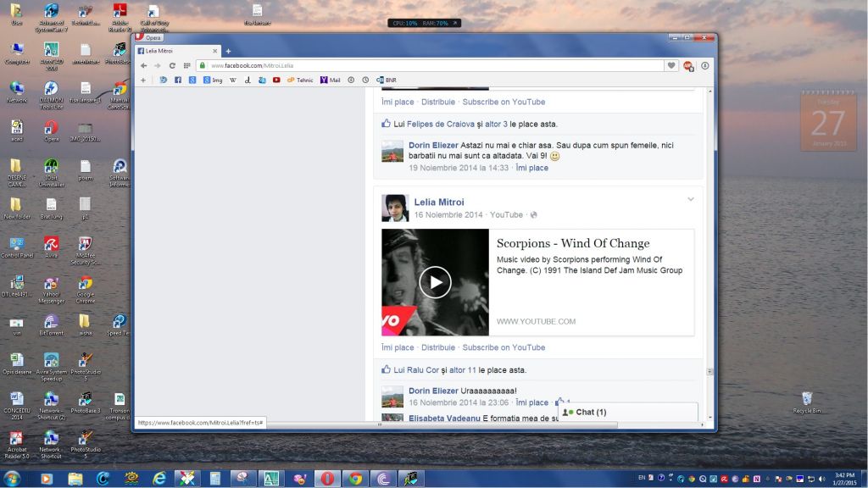Click the desktop calendar gadget showing 27
Viewport: 868px width, 488px height.
pos(828,122)
